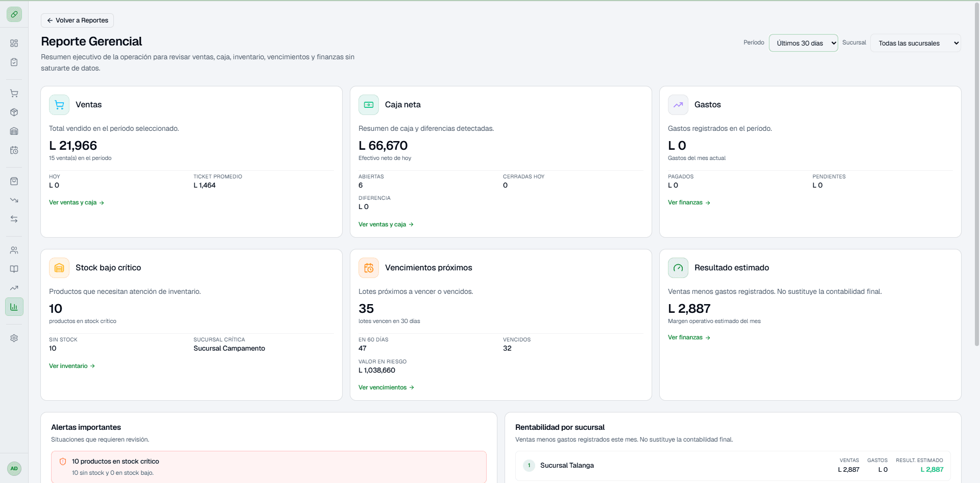Viewport: 980px width, 483px height.
Task: Open the open-book icon in sidebar
Action: coord(14,269)
